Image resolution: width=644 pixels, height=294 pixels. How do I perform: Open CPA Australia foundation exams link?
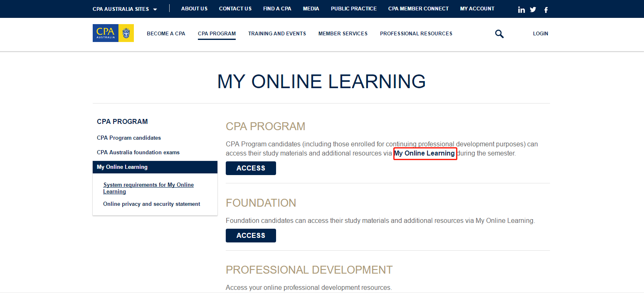pos(138,153)
